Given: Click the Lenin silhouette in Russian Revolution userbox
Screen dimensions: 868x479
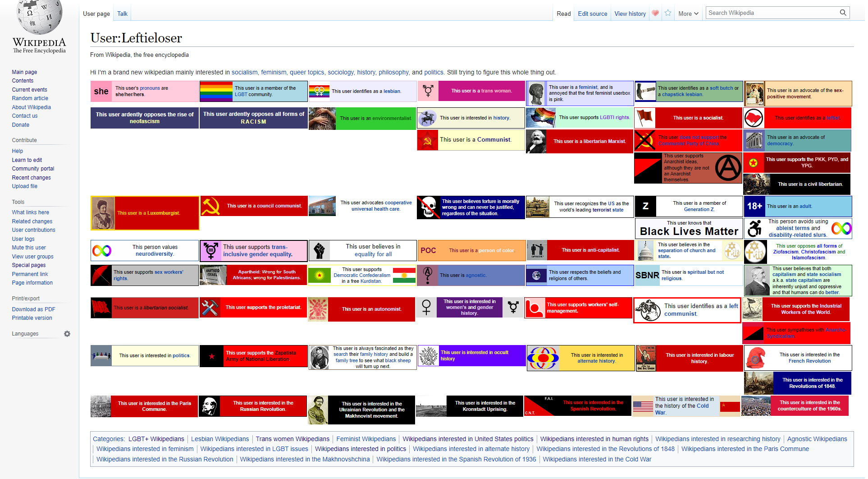Looking at the screenshot, I should [209, 406].
